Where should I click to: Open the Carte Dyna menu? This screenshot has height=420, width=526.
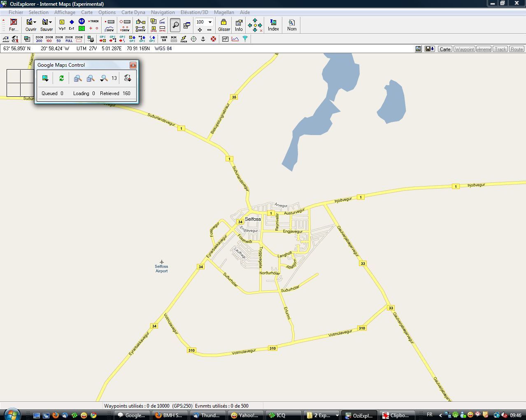coord(133,12)
